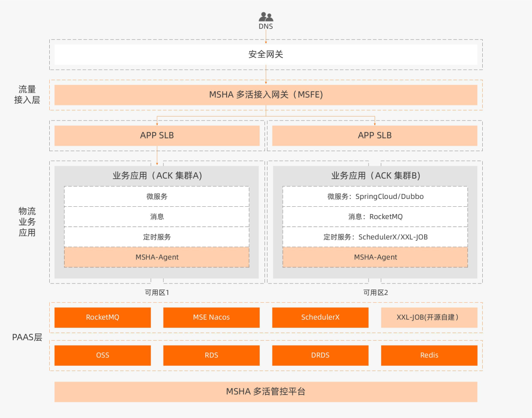Viewport: 532px width, 418px height.
Task: Click 消息: RocketMQ row in cluster B
Action: (375, 217)
